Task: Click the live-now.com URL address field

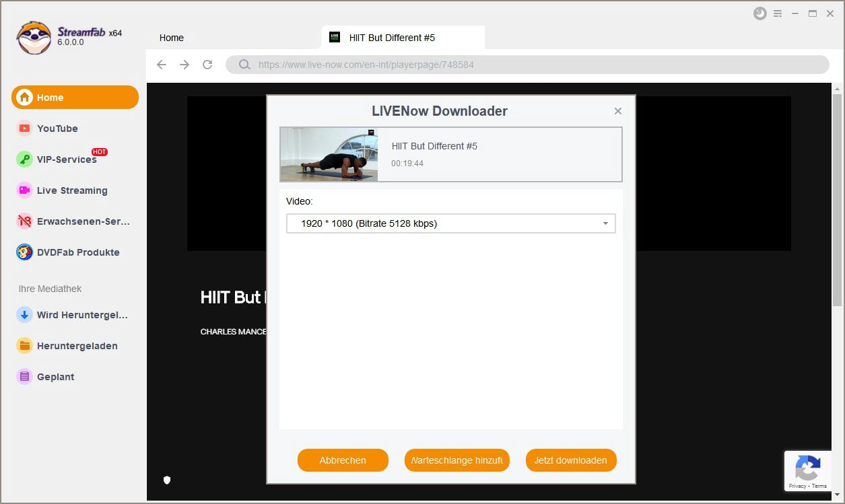Action: (527, 65)
